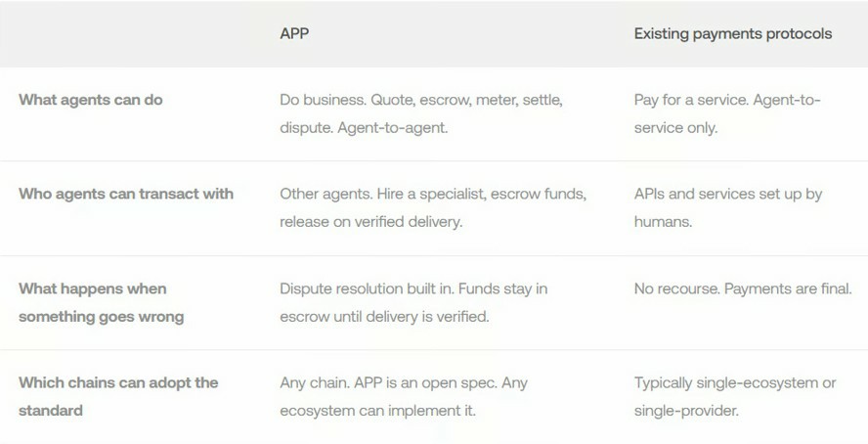Click 'What happens when something goes wrong' label
The width and height of the screenshot is (868, 444).
[101, 302]
